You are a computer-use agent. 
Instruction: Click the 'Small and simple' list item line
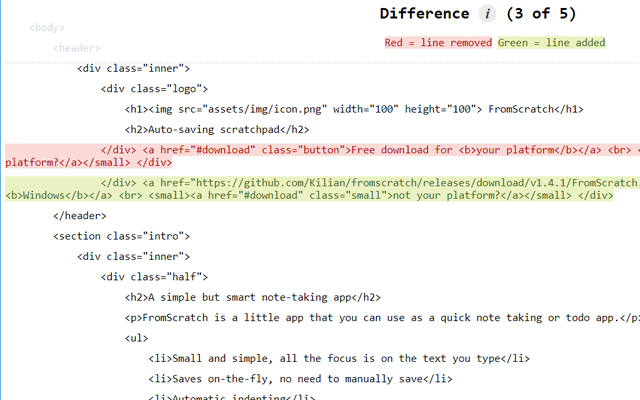(339, 359)
